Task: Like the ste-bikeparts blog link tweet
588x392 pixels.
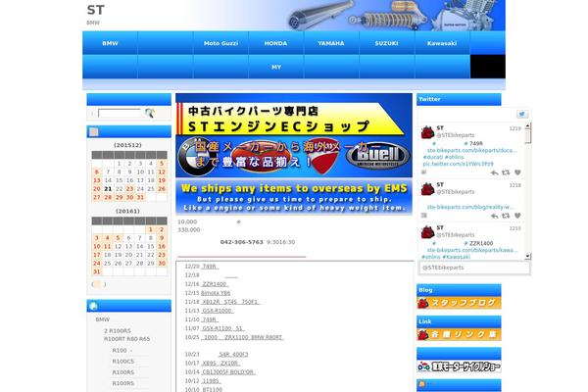Action: (x=517, y=216)
